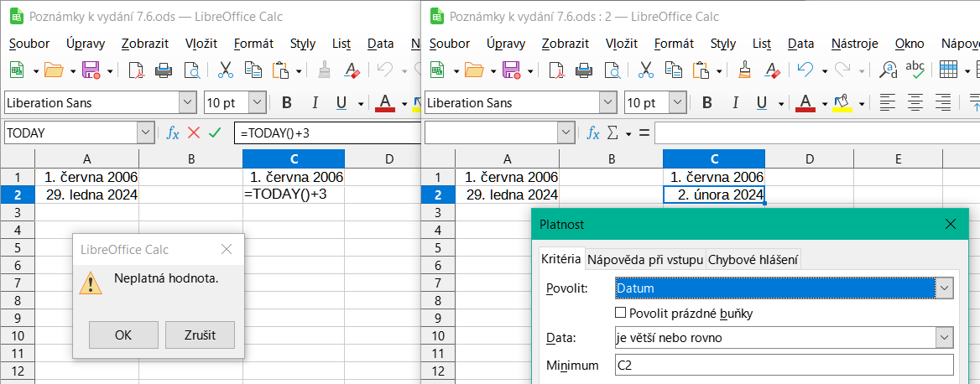Viewport: 980px width, 384px height.
Task: Export as PDF in the left window
Action: 136,70
